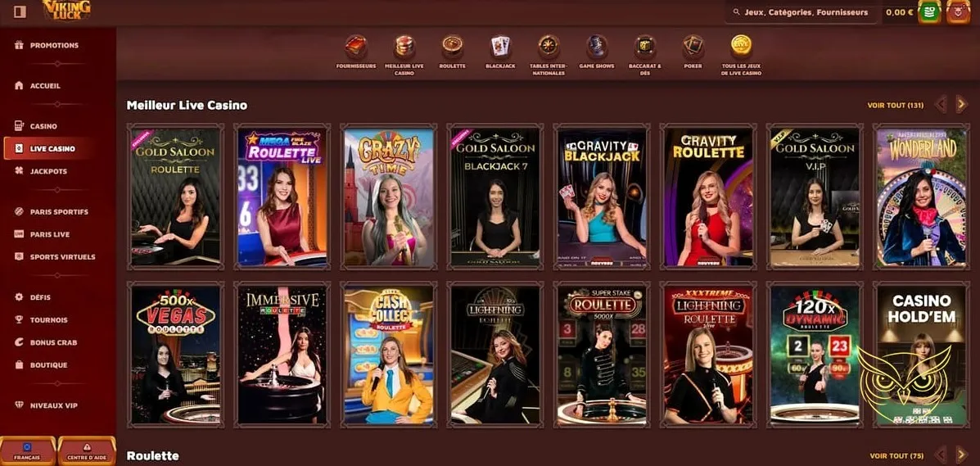Open the Wonderland game thumbnail

pyautogui.click(x=921, y=197)
